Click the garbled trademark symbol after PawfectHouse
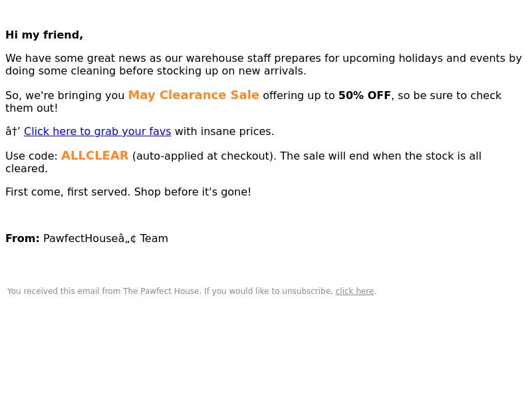 point(127,239)
